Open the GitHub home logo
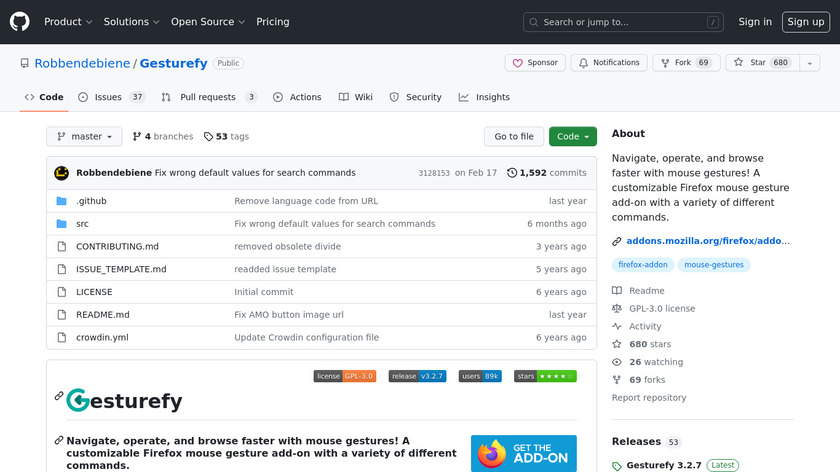This screenshot has width=840, height=472. 20,22
